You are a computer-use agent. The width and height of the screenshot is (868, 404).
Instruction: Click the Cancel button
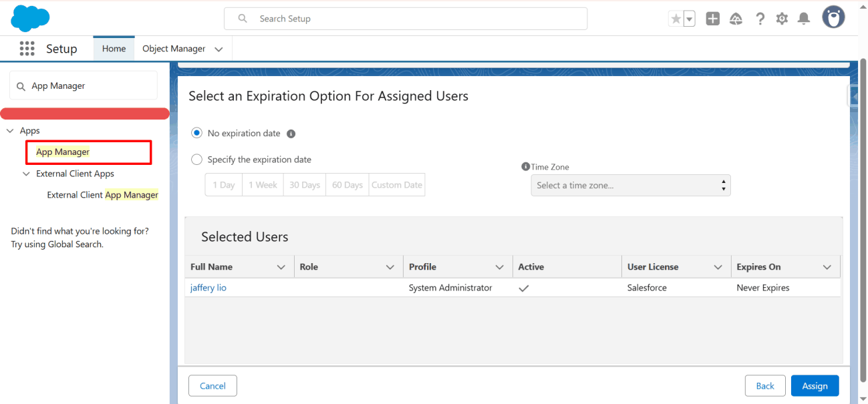pos(212,386)
